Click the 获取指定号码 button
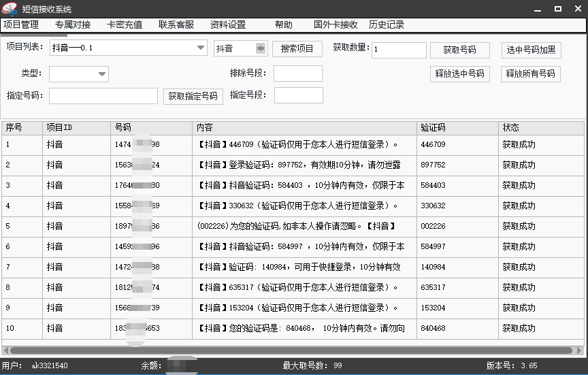Image resolution: width=588 pixels, height=375 pixels. 193,96
